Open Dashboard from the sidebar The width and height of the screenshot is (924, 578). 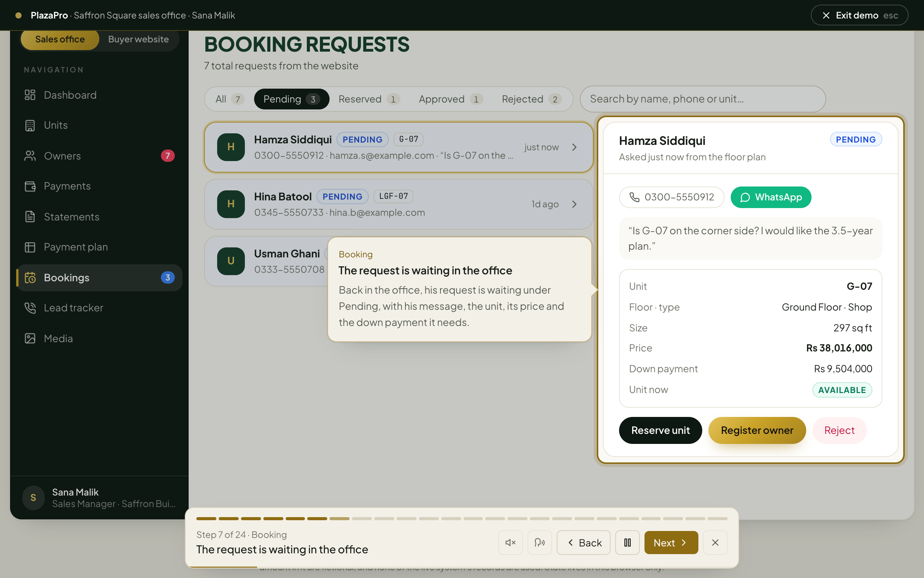pos(99,95)
